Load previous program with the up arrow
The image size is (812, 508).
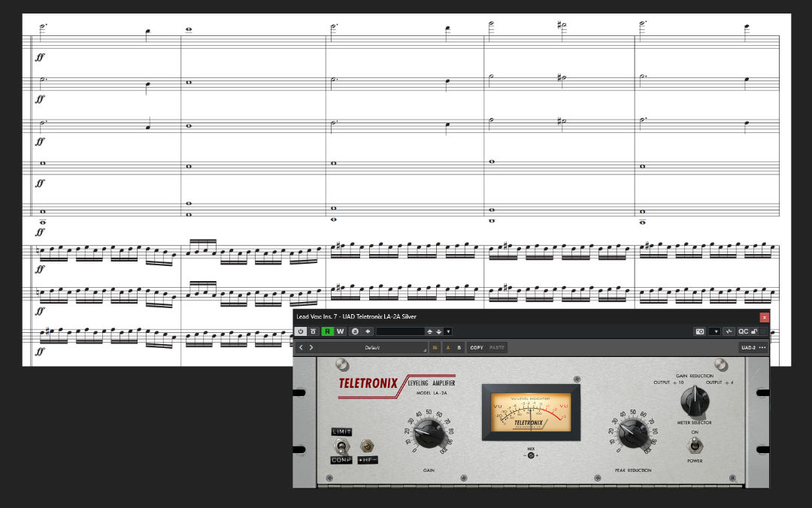click(429, 331)
